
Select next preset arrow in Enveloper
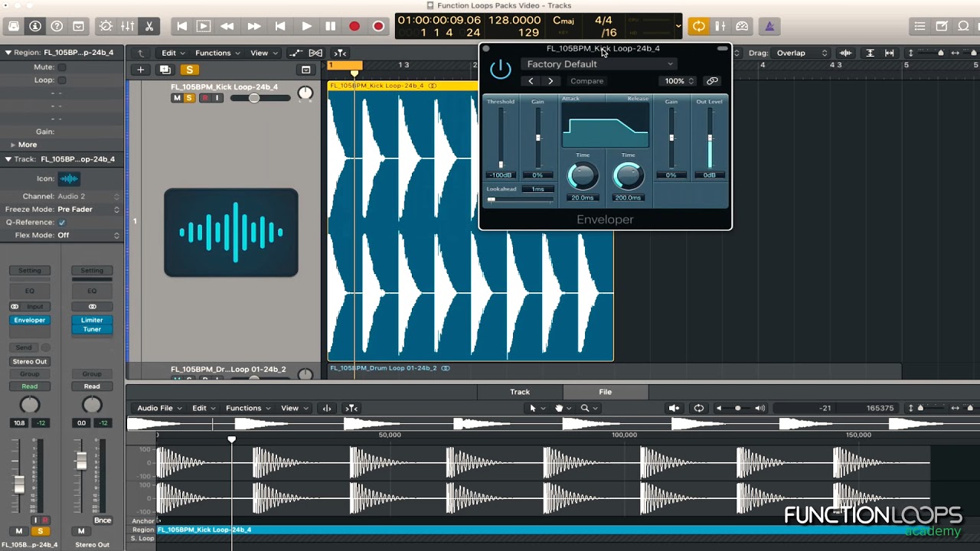click(550, 81)
